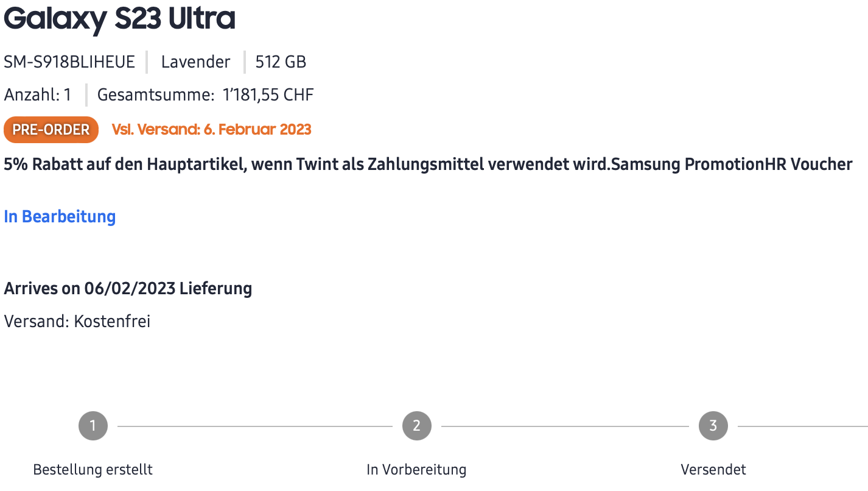This screenshot has height=491, width=868.
Task: Select the In Vorbereitung step label
Action: (x=416, y=470)
